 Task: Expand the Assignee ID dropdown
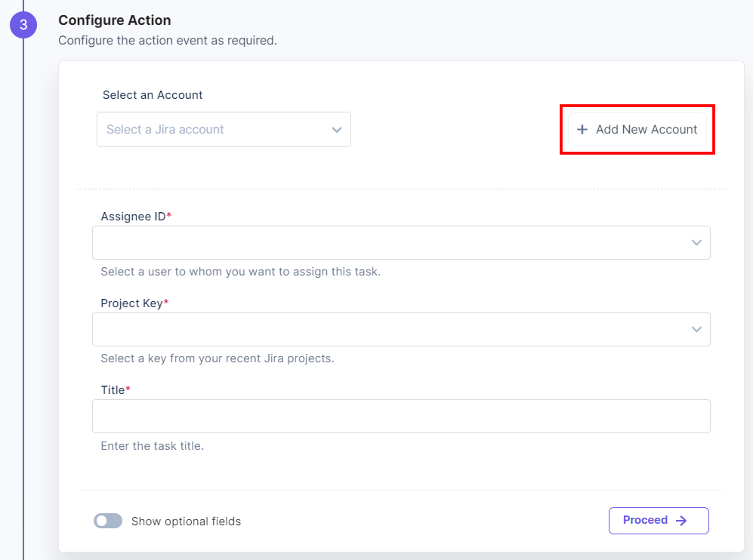click(x=401, y=243)
